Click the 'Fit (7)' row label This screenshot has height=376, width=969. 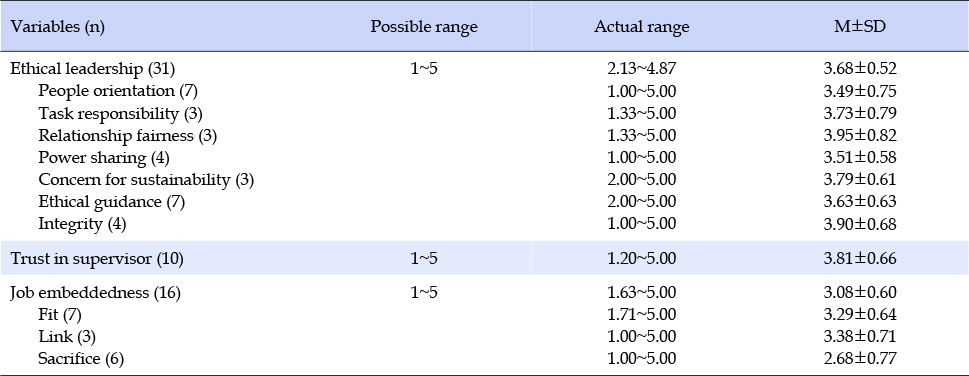tap(59, 315)
